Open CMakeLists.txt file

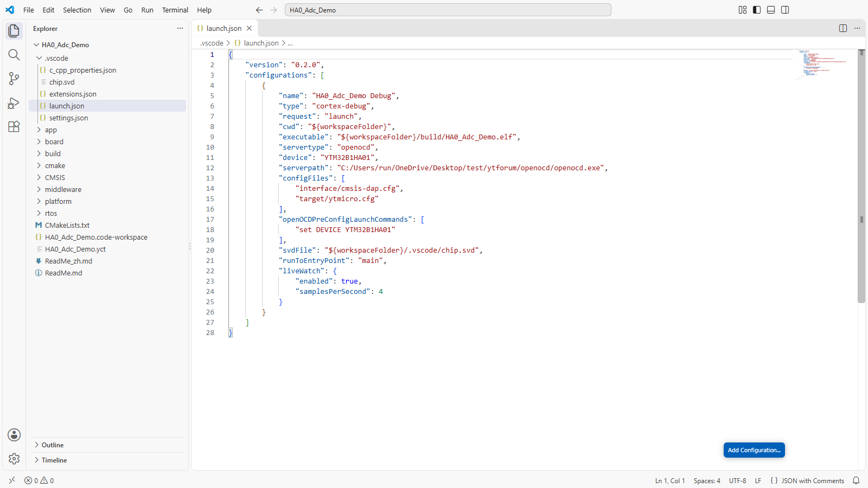[107, 225]
